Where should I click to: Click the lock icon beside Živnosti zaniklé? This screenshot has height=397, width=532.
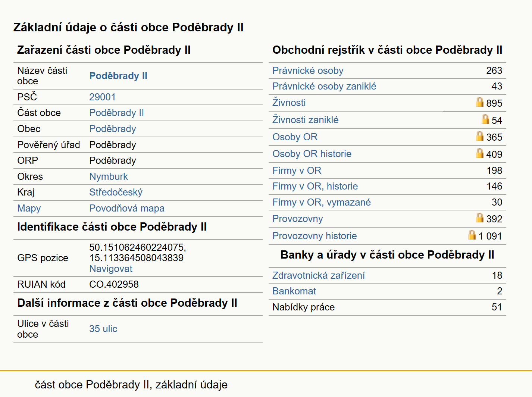tap(485, 119)
